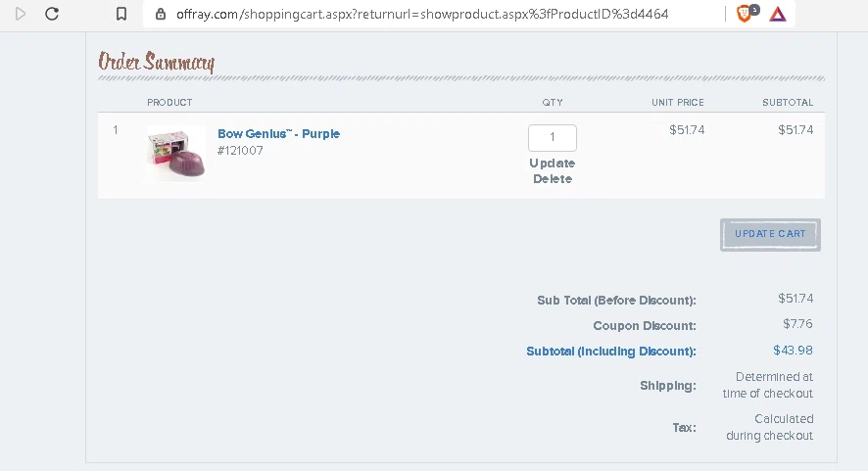The height and width of the screenshot is (471, 868).
Task: Click the Coupon Discount label
Action: coord(645,326)
